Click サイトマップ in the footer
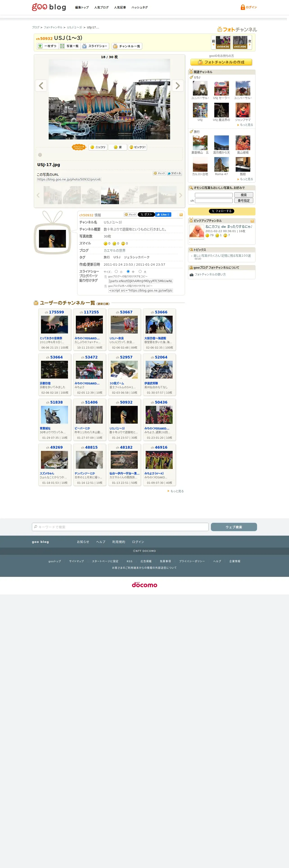The width and height of the screenshot is (289, 868). 76,561
